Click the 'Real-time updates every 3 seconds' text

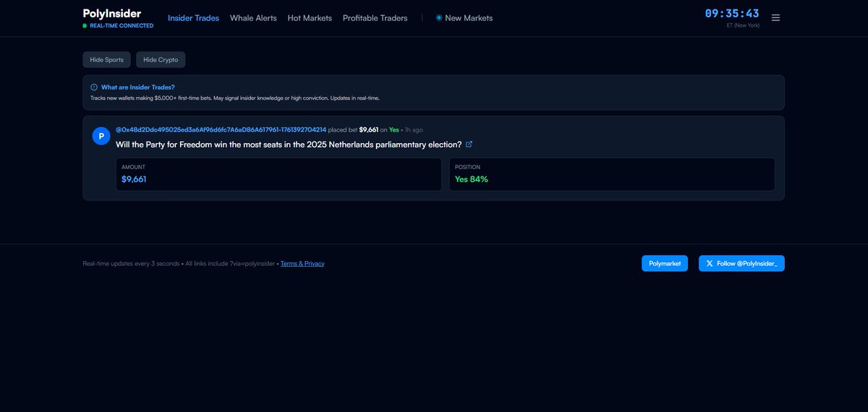coord(131,264)
